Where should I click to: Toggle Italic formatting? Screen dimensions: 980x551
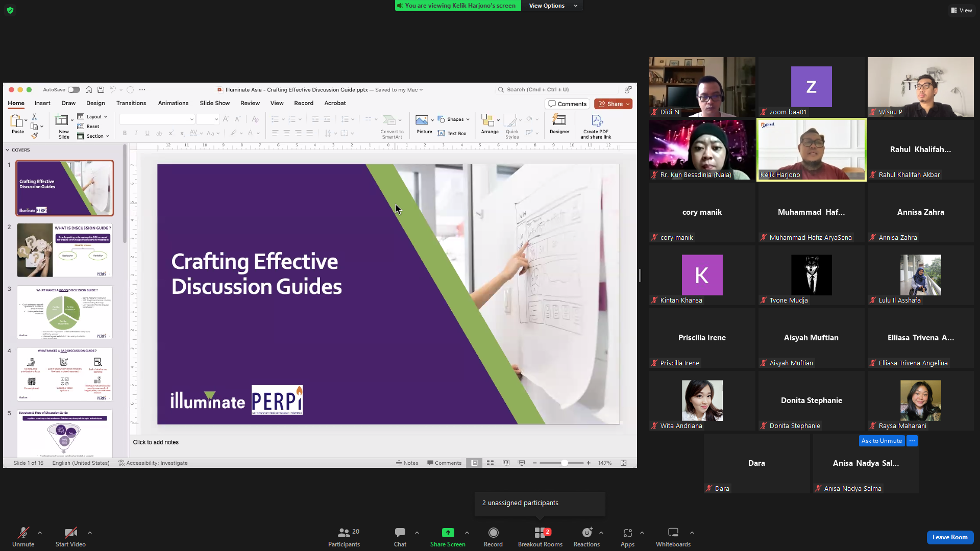136,133
